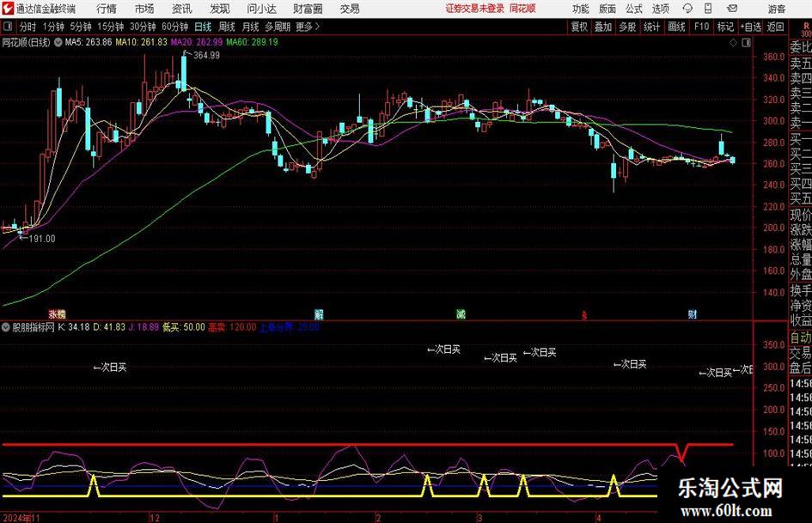Image resolution: width=812 pixels, height=523 pixels.
Task: Click 证券交易未登录 login status link
Action: click(475, 9)
